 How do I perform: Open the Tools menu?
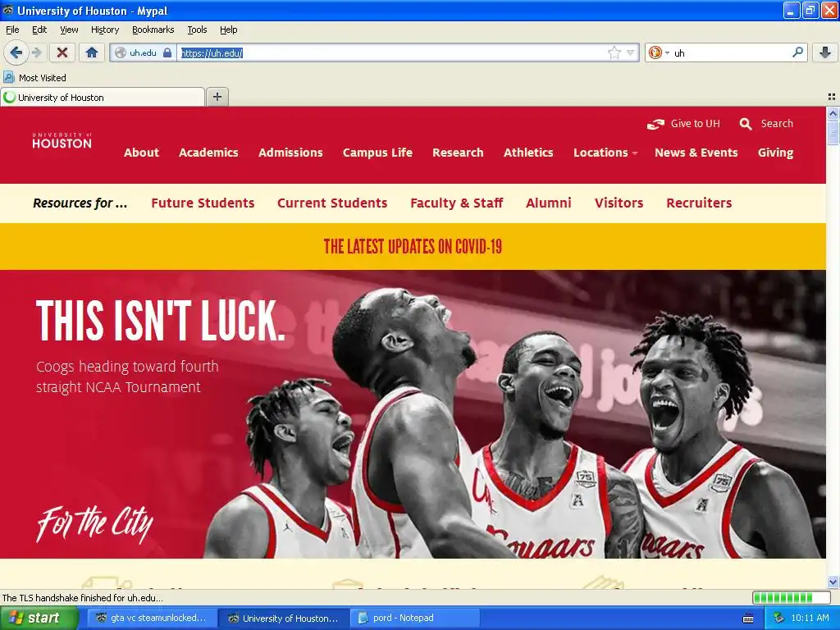(x=197, y=30)
